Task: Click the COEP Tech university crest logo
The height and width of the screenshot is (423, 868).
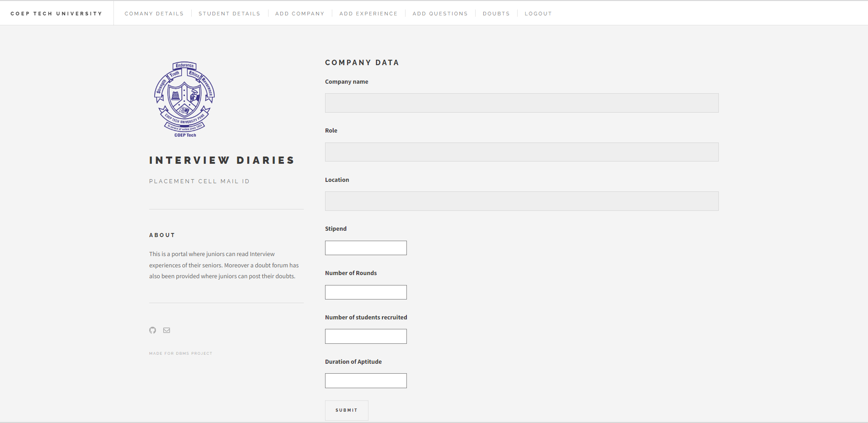Action: click(x=184, y=100)
